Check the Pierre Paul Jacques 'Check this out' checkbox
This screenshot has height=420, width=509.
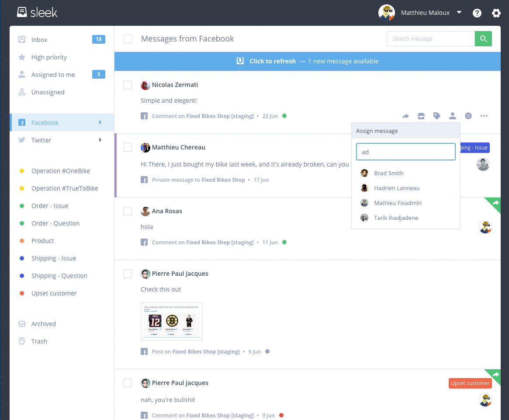point(128,274)
